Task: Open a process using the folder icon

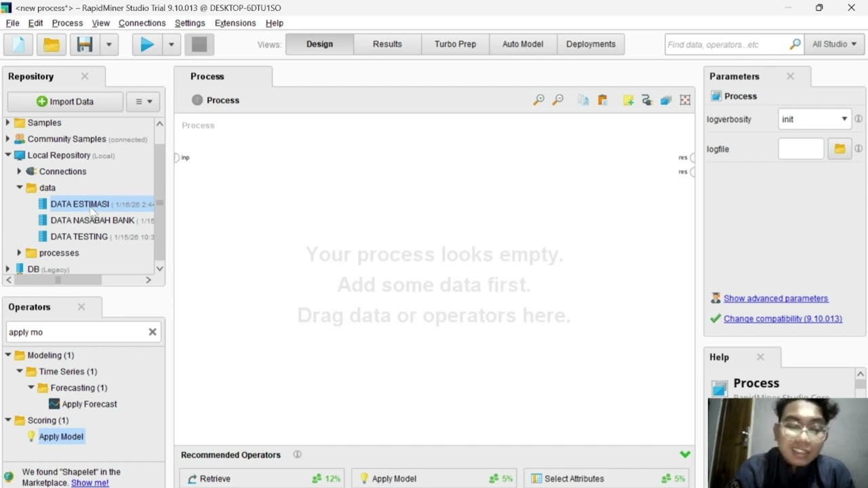Action: 52,45
